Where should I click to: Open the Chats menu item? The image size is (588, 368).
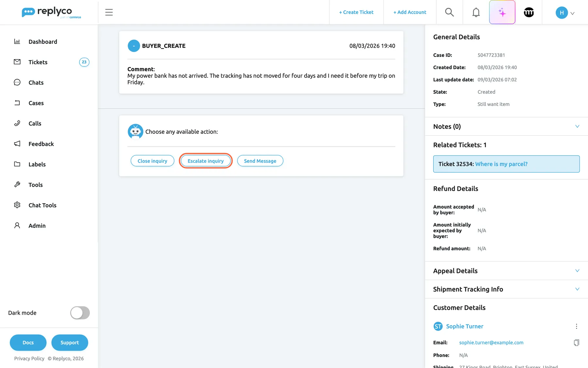[x=36, y=82]
